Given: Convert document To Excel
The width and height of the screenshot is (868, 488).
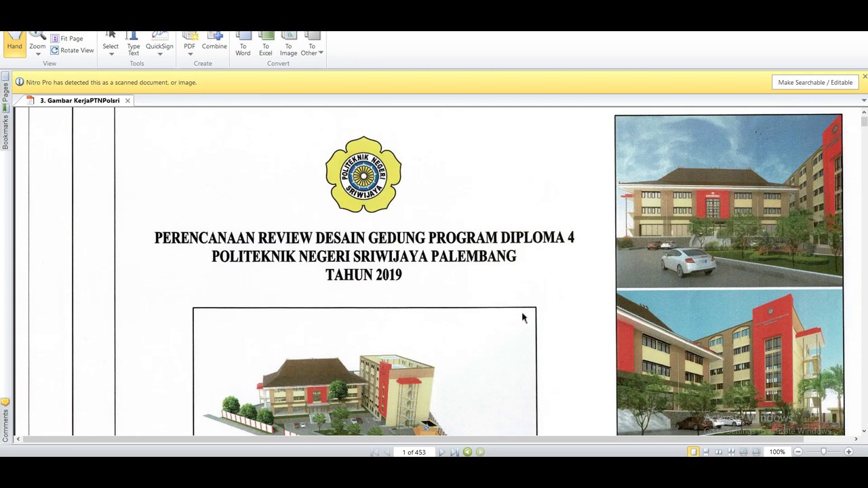Looking at the screenshot, I should tap(266, 43).
